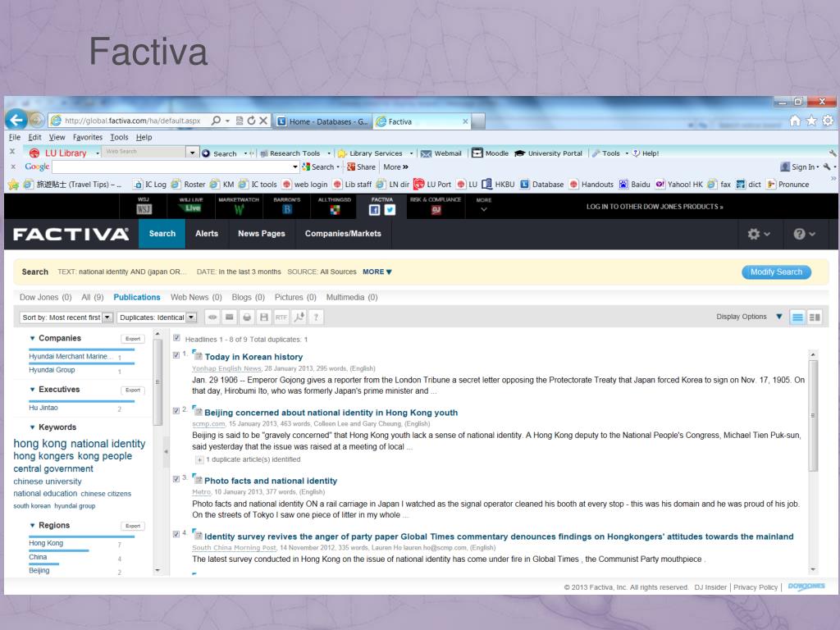
Task: Open the browser home icon
Action: (x=795, y=121)
